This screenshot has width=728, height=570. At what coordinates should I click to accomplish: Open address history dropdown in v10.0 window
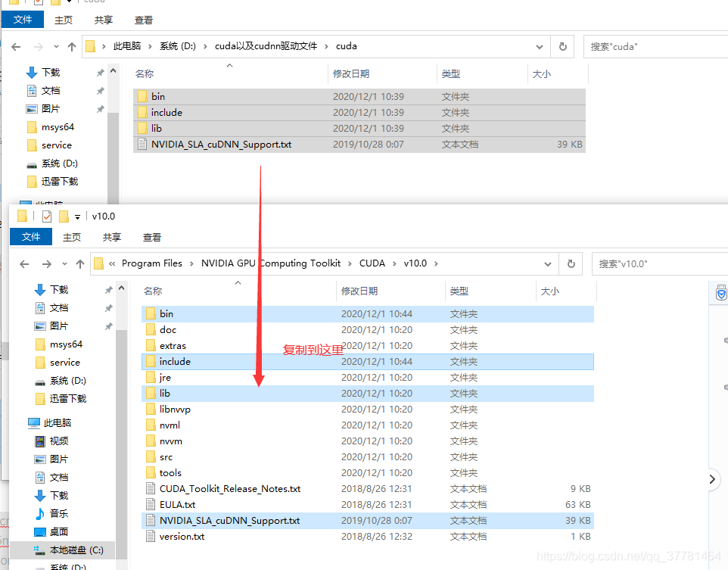[x=548, y=264]
